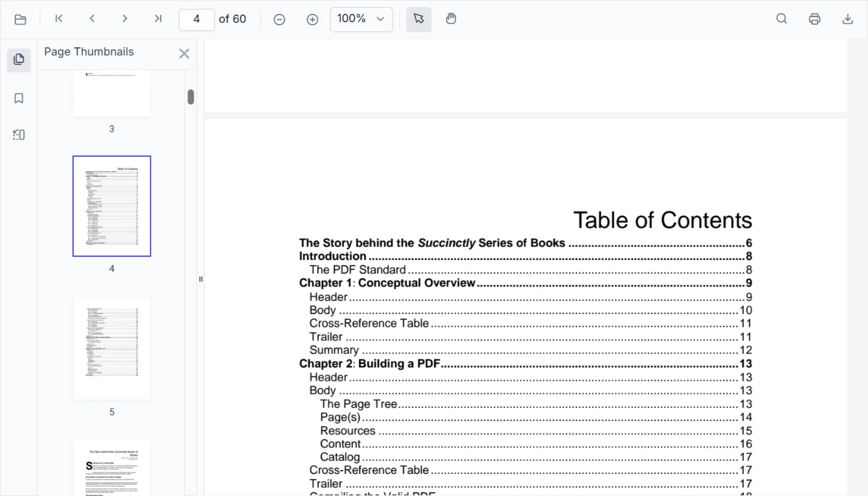868x496 pixels.
Task: Download the PDF file
Action: (847, 19)
